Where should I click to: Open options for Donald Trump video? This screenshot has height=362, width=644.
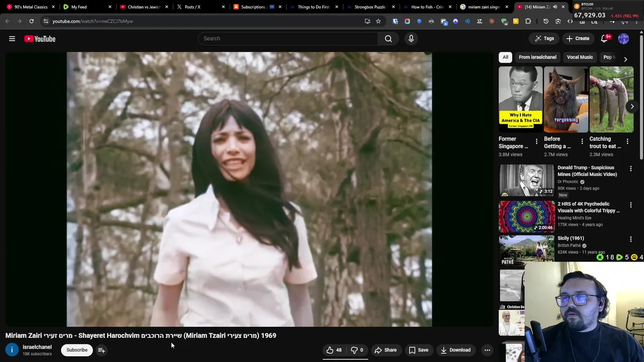pos(631,169)
